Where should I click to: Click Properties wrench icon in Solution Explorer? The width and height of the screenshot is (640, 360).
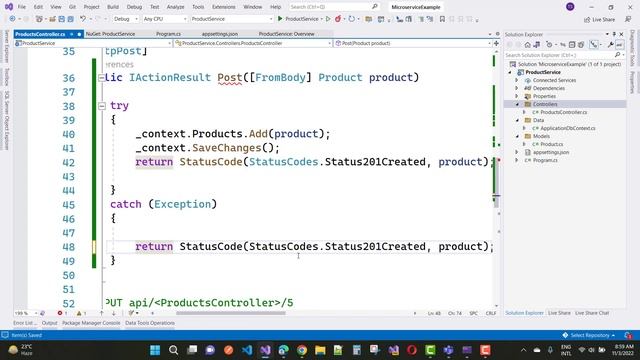610,44
